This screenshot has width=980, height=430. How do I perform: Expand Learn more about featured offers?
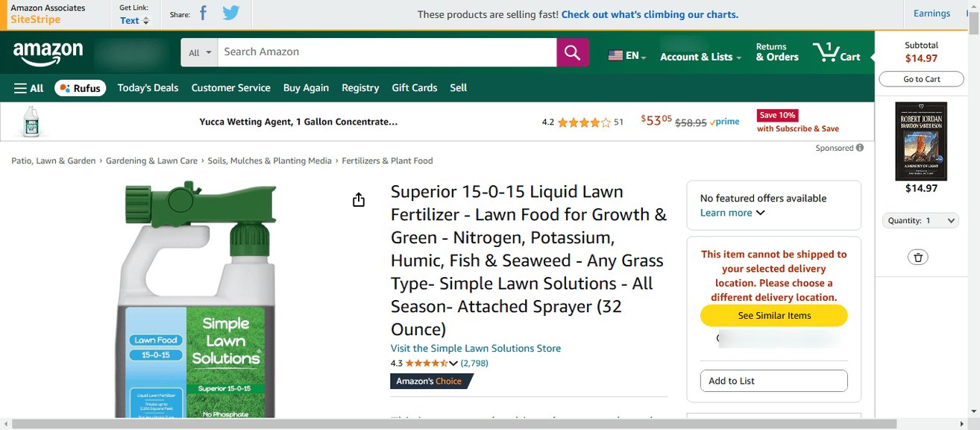(732, 213)
